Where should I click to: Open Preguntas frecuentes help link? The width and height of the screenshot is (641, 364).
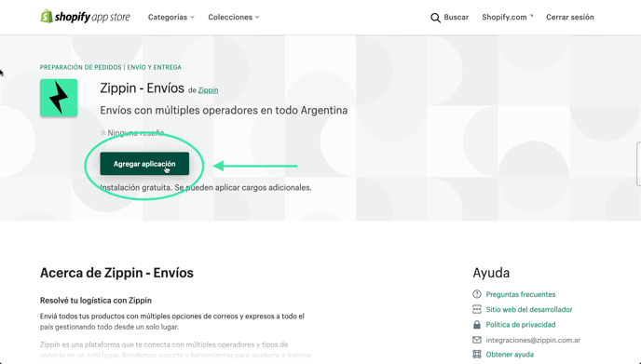(x=521, y=294)
